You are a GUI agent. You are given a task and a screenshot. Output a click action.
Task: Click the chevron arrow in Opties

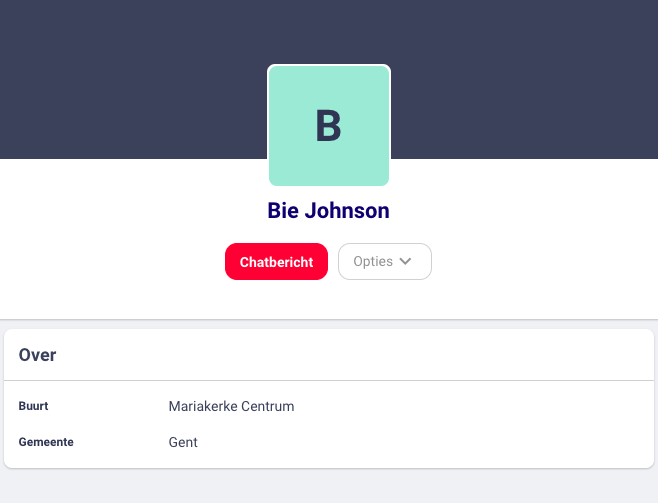point(405,261)
